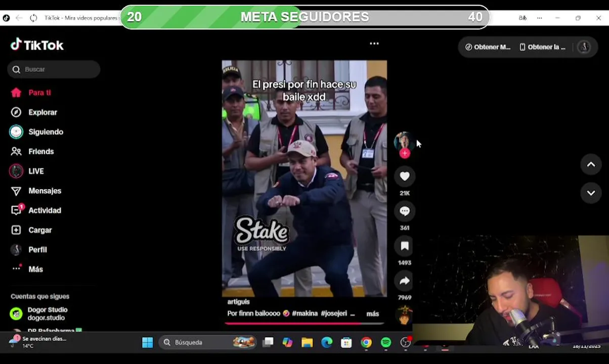Click the taskbar Búsqueda search box
The height and width of the screenshot is (364, 609).
tap(208, 342)
